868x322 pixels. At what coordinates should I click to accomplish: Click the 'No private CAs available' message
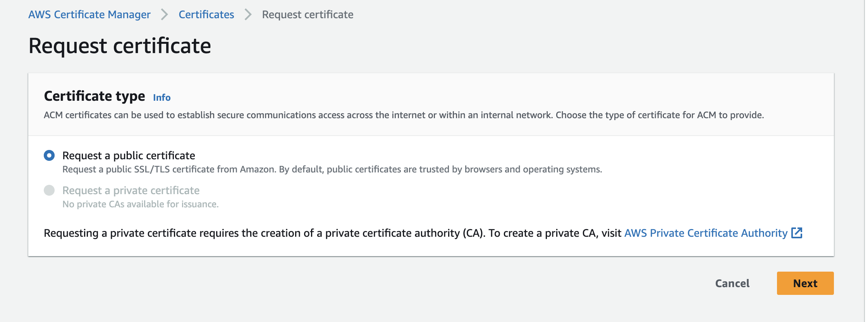[x=141, y=204]
